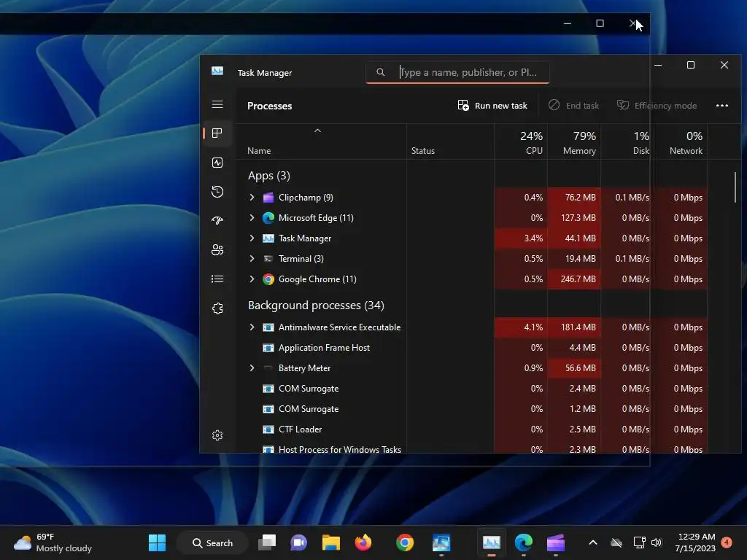The image size is (747, 560).
Task: Click the Background processes (34) heading
Action: click(x=316, y=306)
